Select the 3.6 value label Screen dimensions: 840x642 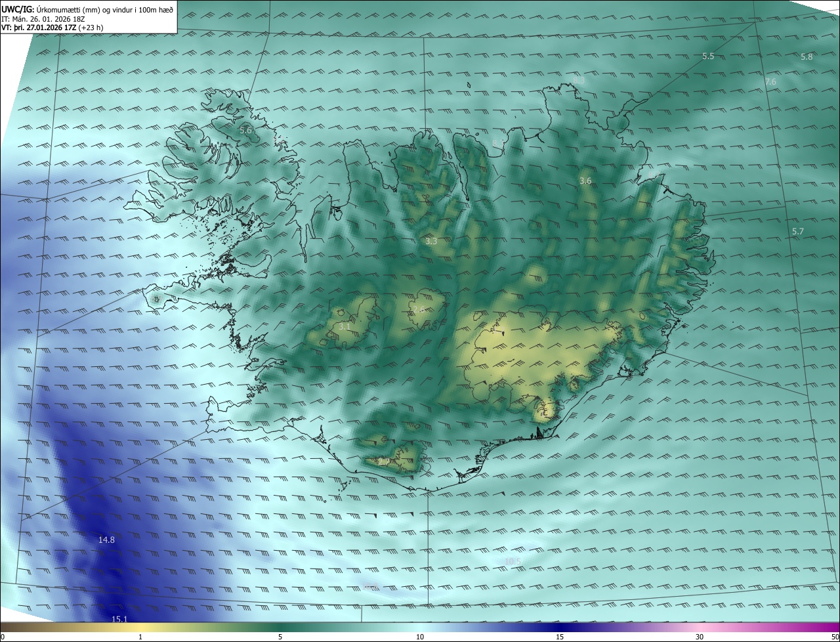585,181
